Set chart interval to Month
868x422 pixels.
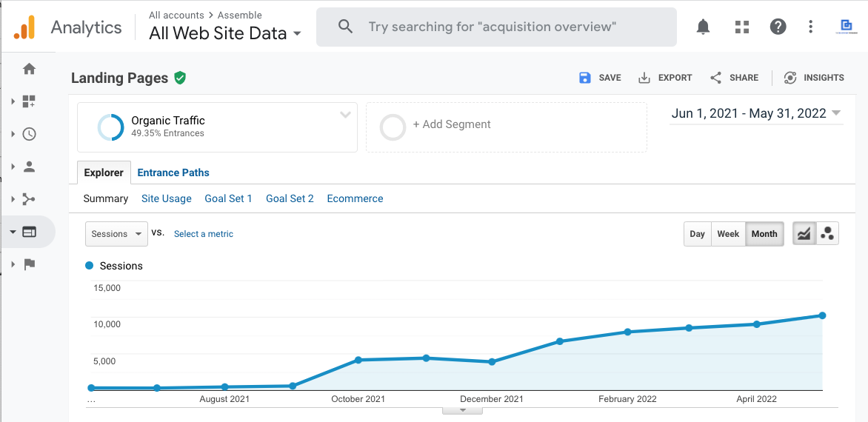[764, 234]
